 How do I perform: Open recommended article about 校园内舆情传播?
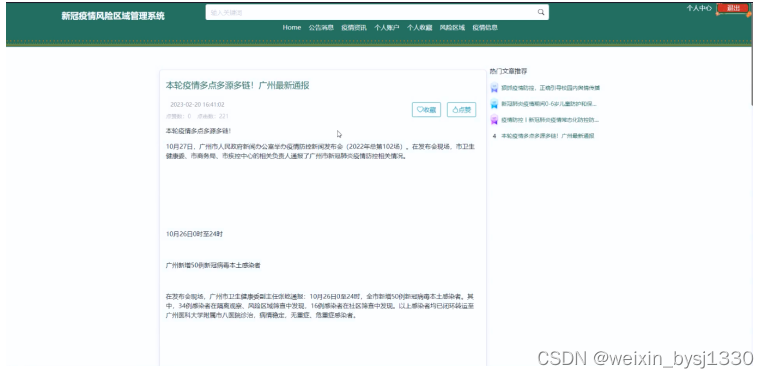click(x=550, y=88)
